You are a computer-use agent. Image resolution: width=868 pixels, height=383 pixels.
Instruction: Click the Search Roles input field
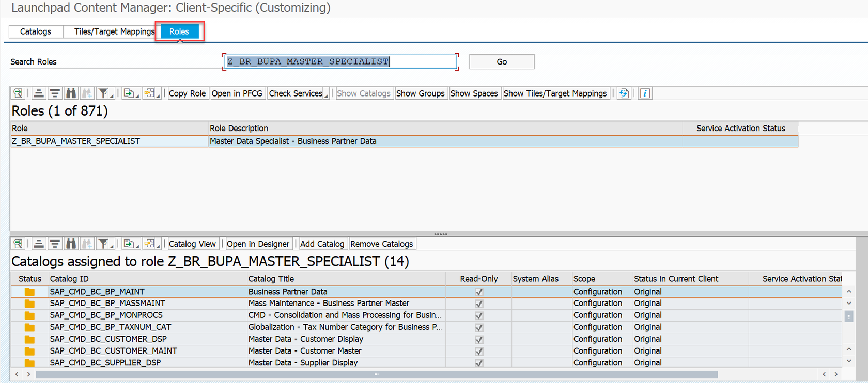click(x=340, y=61)
